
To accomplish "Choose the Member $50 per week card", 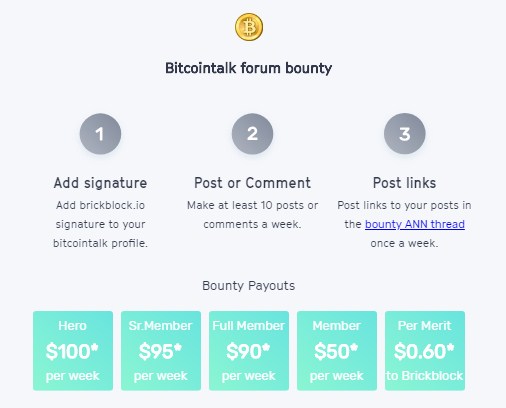I will click(x=337, y=351).
